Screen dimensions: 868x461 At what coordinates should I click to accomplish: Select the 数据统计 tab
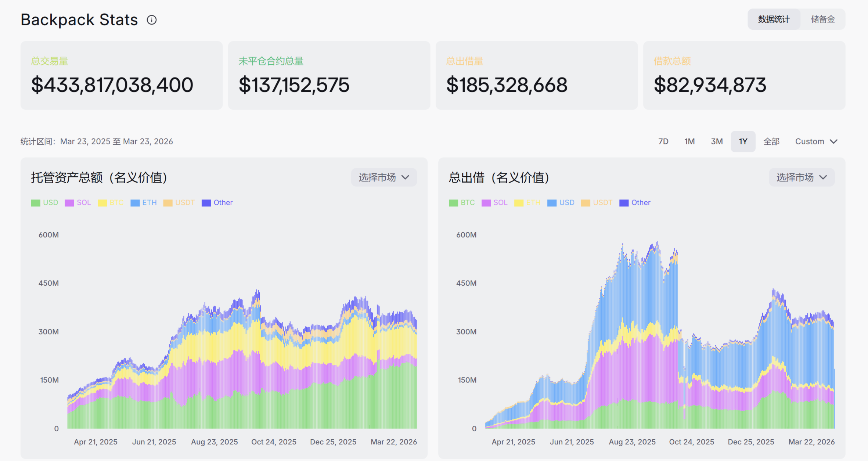(774, 19)
